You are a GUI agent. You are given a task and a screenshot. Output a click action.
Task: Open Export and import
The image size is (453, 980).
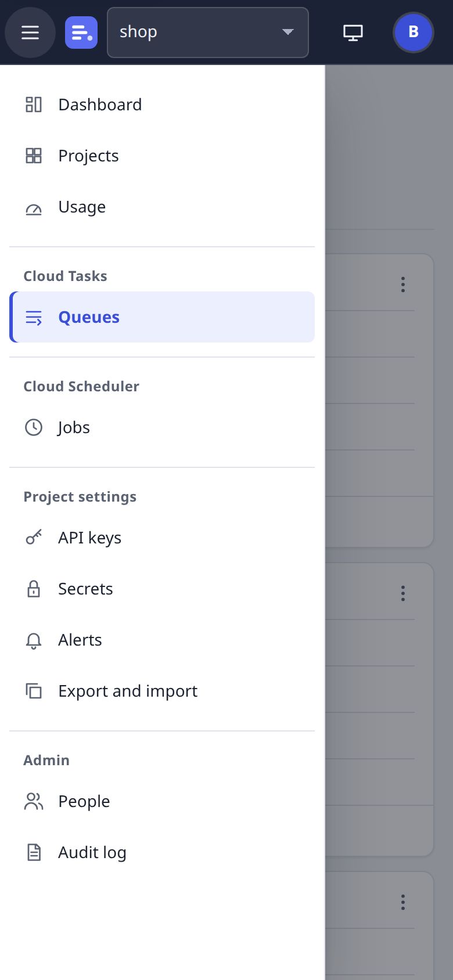tap(162, 691)
